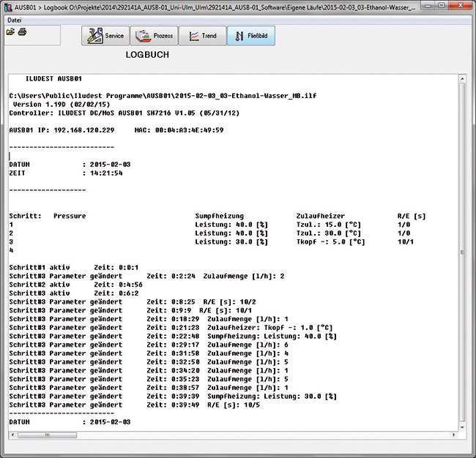Click the horizontal scrollbar thumb
The image size is (476, 458).
coord(47,435)
